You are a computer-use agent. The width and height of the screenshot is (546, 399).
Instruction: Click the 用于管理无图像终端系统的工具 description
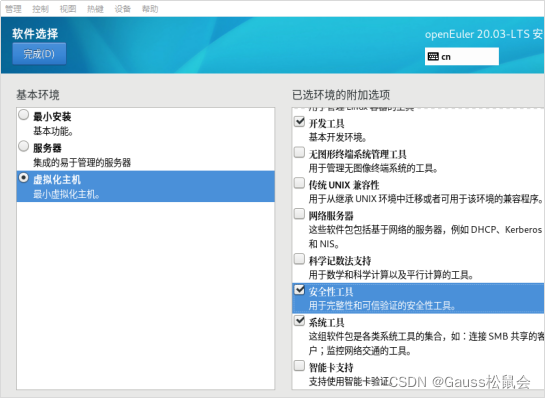[373, 169]
